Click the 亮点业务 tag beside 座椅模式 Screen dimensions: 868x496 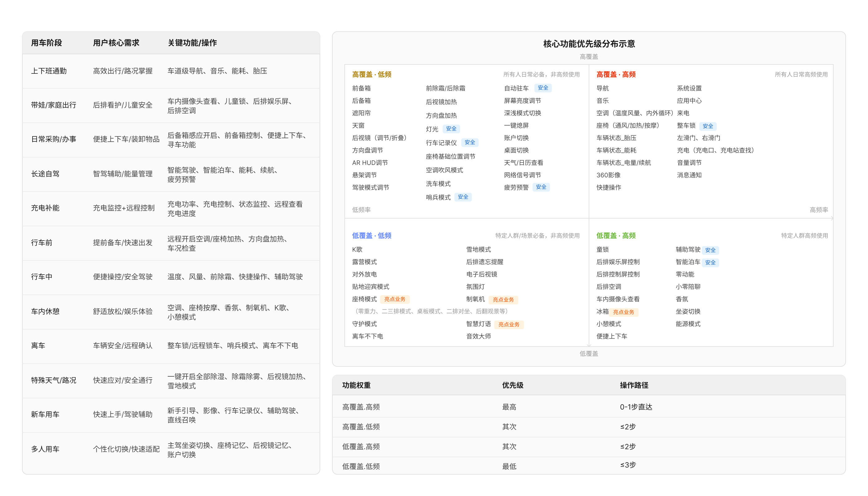[x=395, y=299]
